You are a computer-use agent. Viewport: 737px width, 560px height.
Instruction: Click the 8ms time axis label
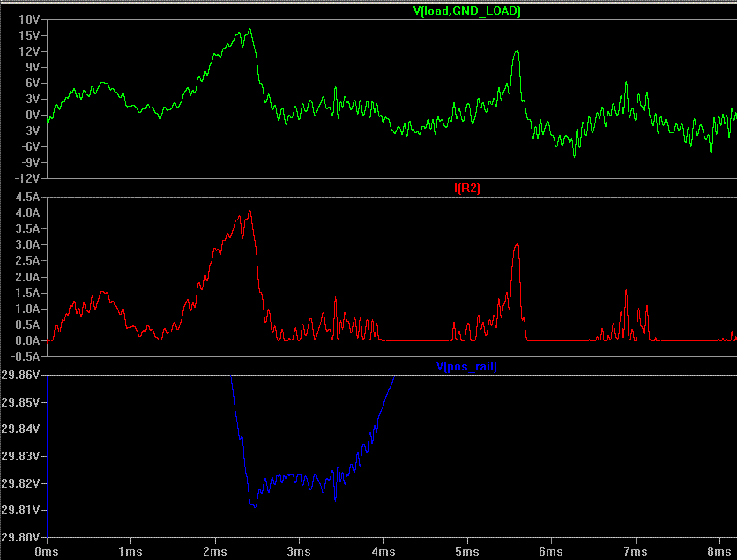coord(719,551)
